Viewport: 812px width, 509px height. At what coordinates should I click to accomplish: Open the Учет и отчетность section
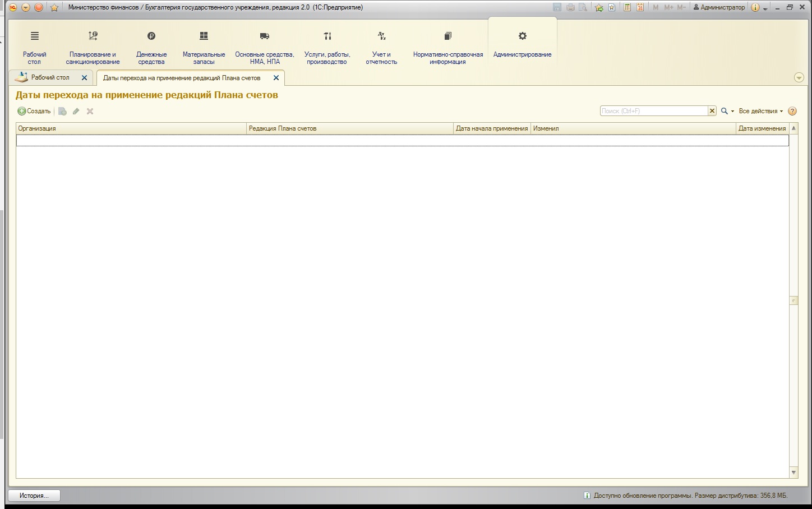pos(381,48)
